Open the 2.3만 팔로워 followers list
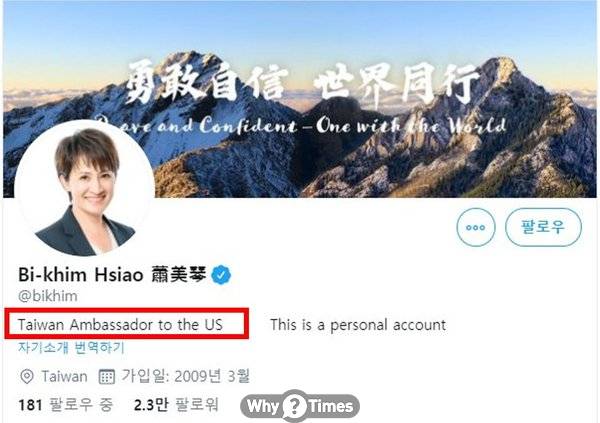This screenshot has height=423, width=600. pos(176,405)
